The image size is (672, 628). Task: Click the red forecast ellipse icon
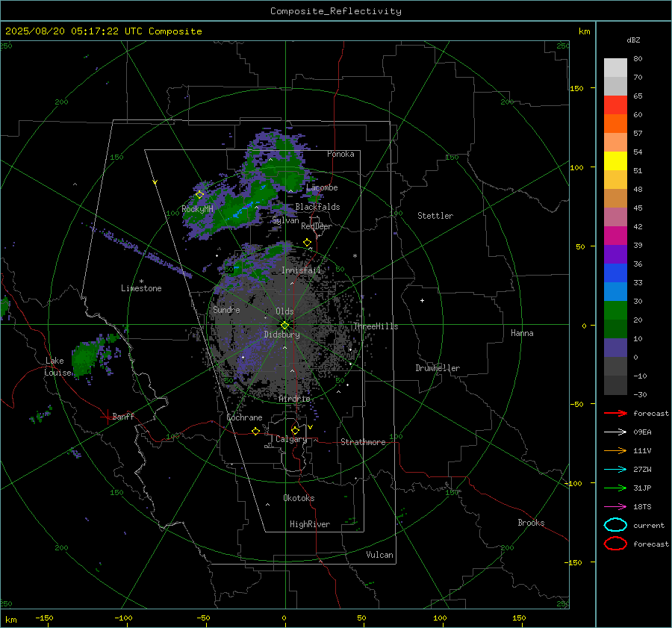click(615, 544)
